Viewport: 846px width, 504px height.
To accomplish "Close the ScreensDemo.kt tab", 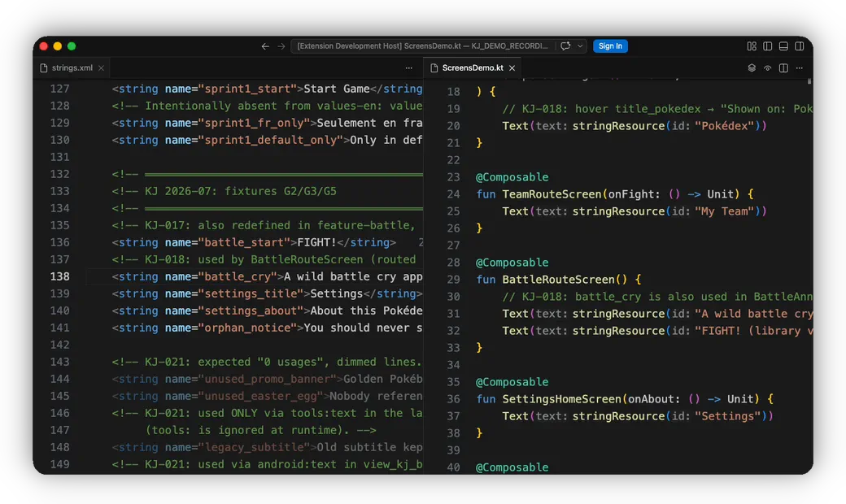I will click(512, 68).
